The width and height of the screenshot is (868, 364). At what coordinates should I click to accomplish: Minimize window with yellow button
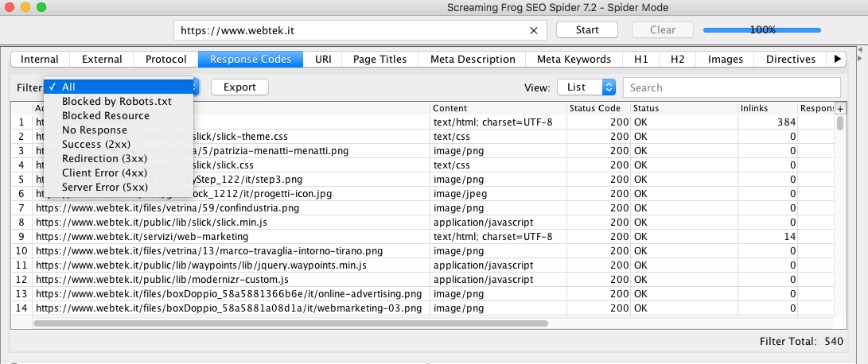pos(25,8)
